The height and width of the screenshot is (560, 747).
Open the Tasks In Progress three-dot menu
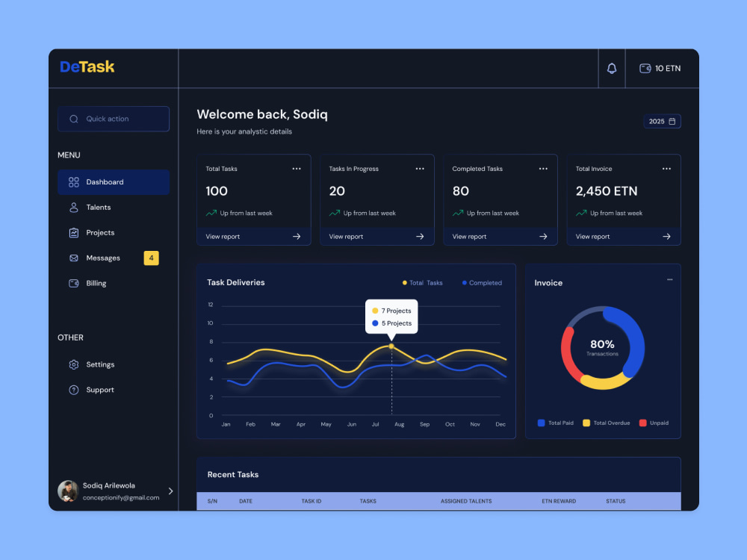420,169
